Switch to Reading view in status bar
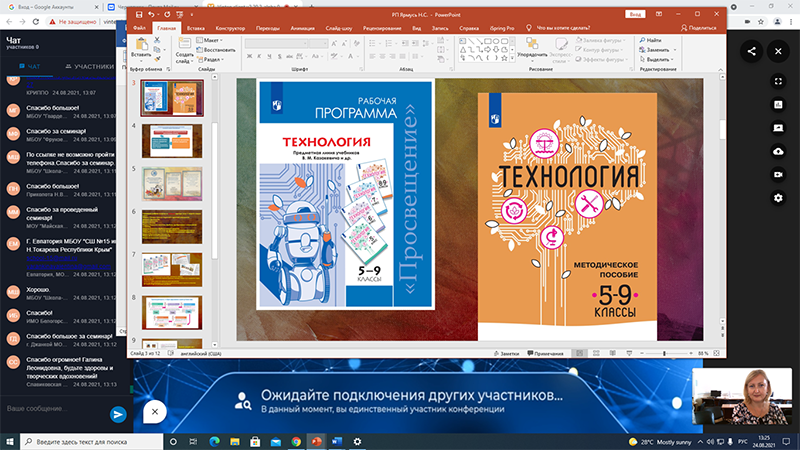 [x=613, y=353]
